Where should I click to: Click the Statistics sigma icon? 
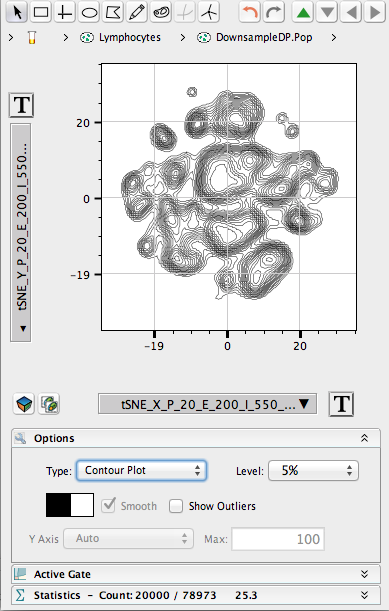(20, 595)
